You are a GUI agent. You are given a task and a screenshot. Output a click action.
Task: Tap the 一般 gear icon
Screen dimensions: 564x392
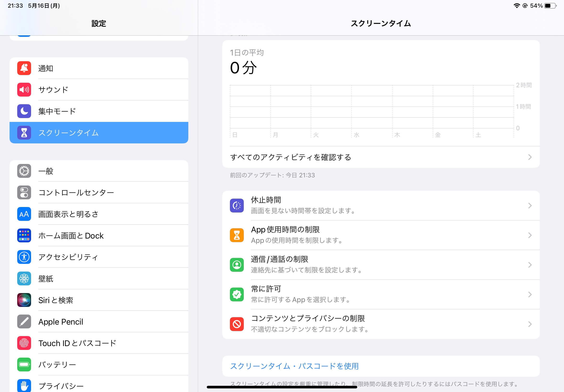click(x=24, y=171)
